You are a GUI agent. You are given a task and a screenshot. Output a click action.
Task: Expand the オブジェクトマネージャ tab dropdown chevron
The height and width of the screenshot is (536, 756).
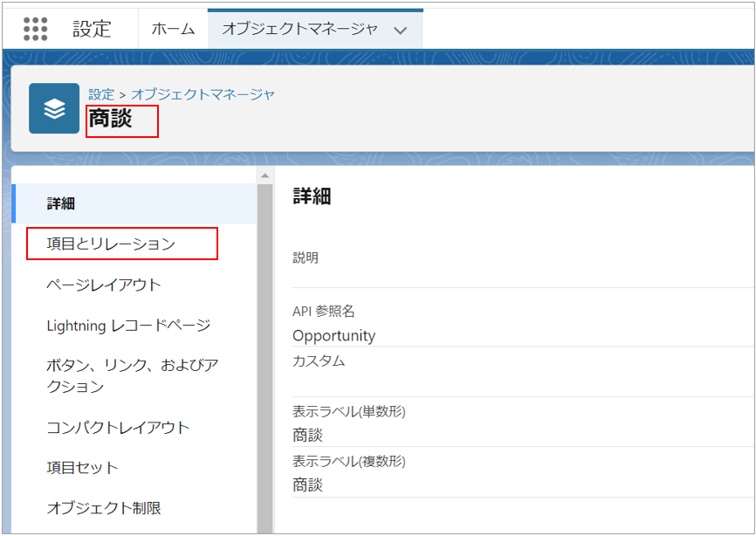coord(401,30)
